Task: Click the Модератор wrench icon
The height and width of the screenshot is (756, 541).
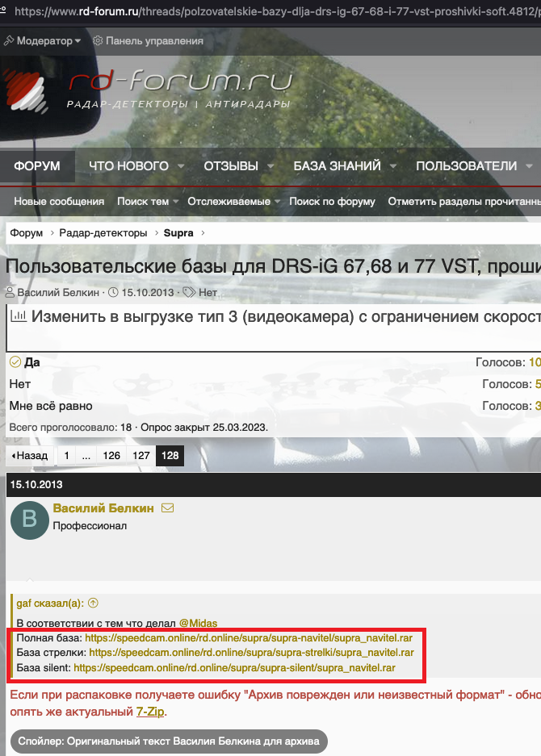Action: tap(9, 40)
